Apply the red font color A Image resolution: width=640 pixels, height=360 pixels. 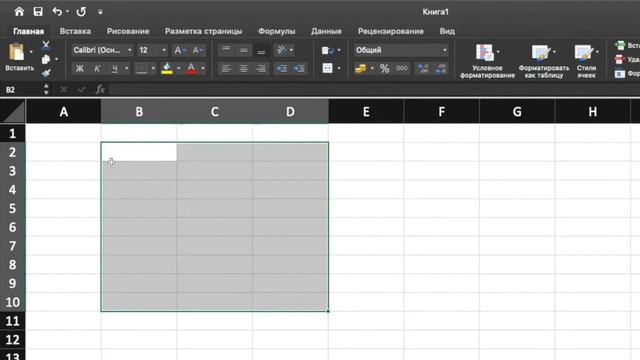pyautogui.click(x=191, y=68)
